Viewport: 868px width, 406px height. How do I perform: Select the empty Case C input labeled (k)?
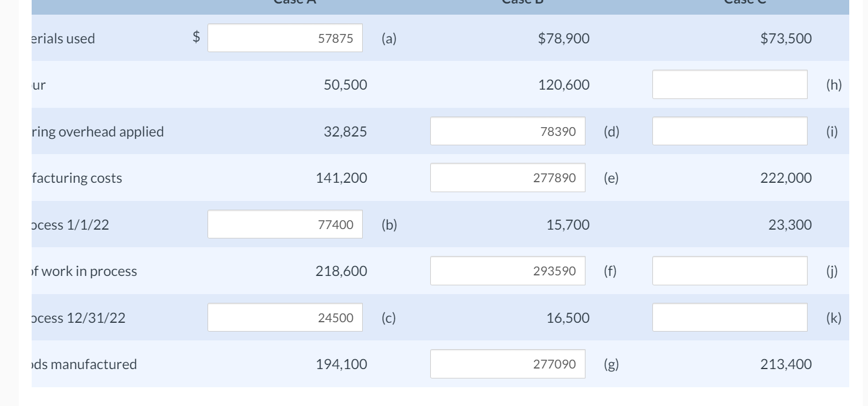click(730, 317)
